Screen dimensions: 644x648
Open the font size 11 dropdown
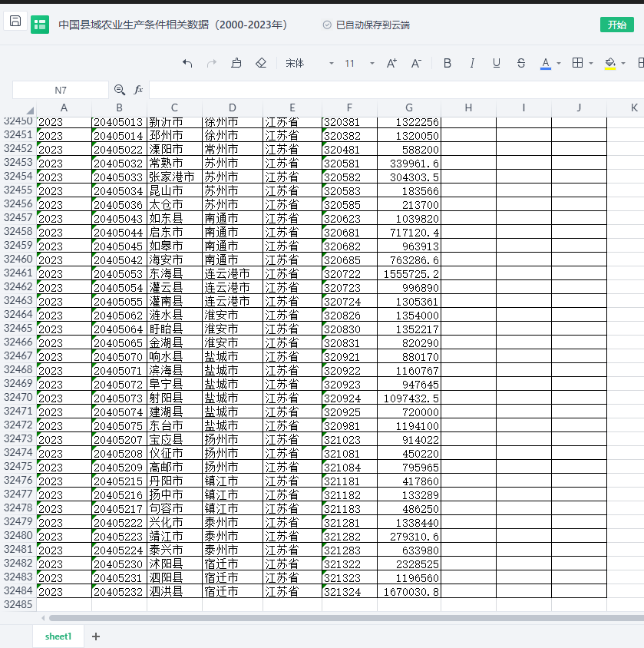coord(359,63)
